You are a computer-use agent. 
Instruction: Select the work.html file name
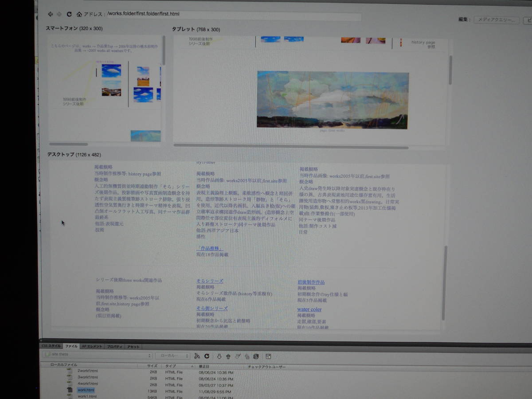86,390
